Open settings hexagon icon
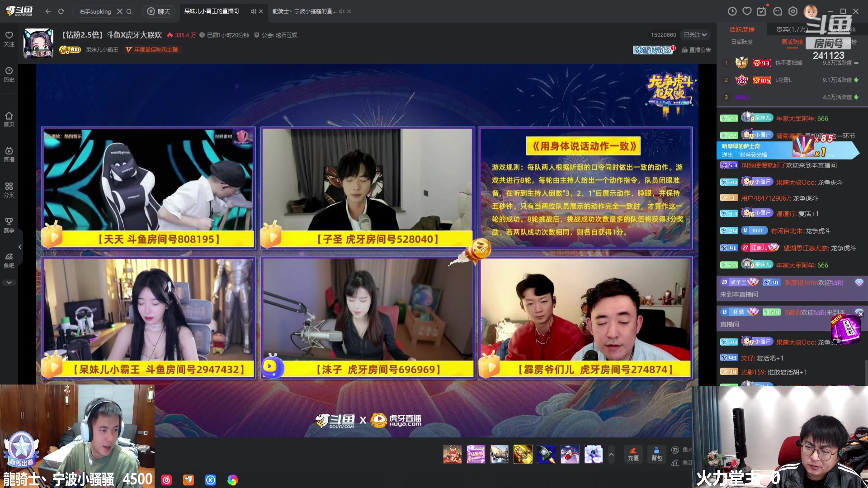 tap(793, 11)
